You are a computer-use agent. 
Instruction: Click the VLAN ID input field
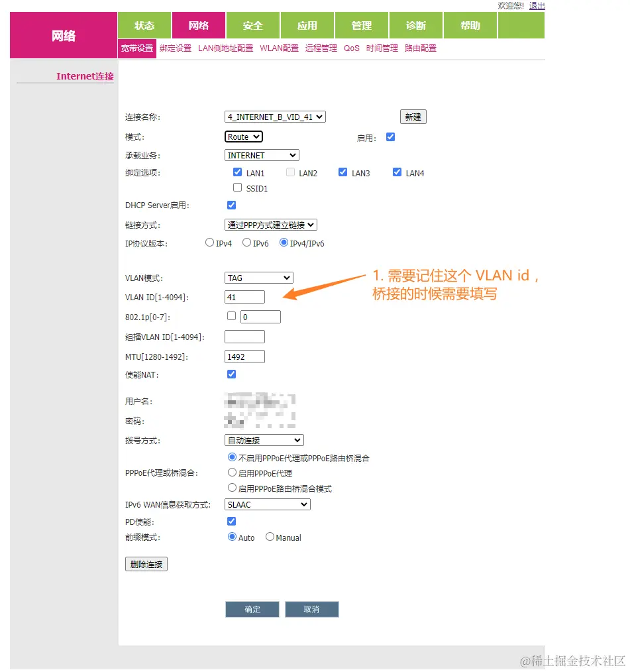tap(244, 297)
